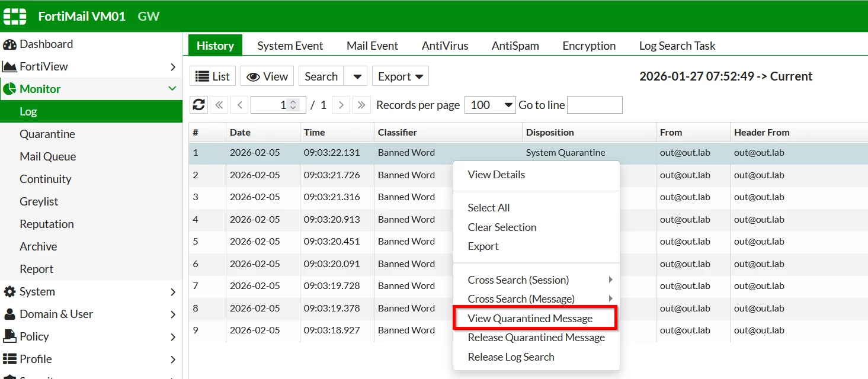Screen dimensions: 868x379
Task: Go to previous page of records
Action: 239,105
